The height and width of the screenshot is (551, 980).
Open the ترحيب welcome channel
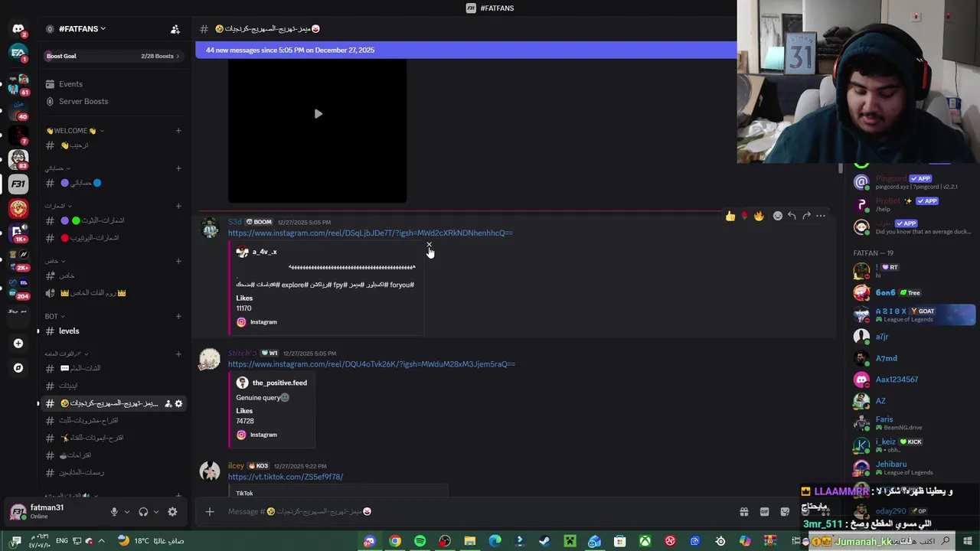pos(113,145)
